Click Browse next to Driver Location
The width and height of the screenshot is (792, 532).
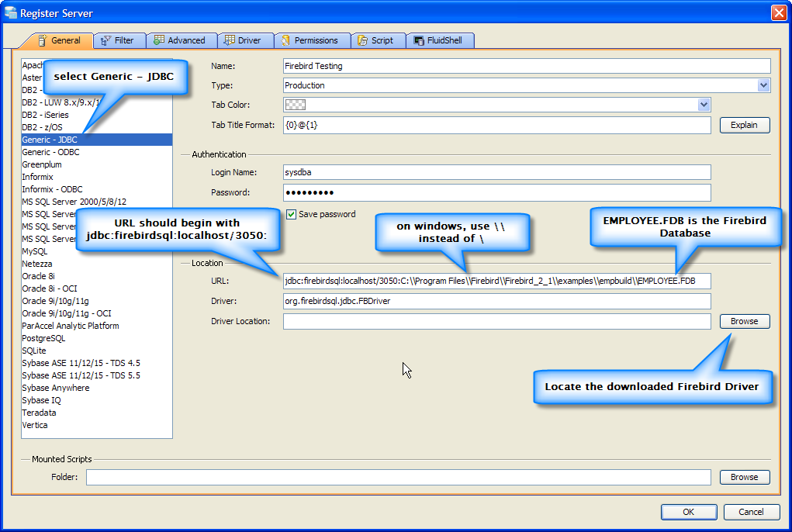[745, 322]
